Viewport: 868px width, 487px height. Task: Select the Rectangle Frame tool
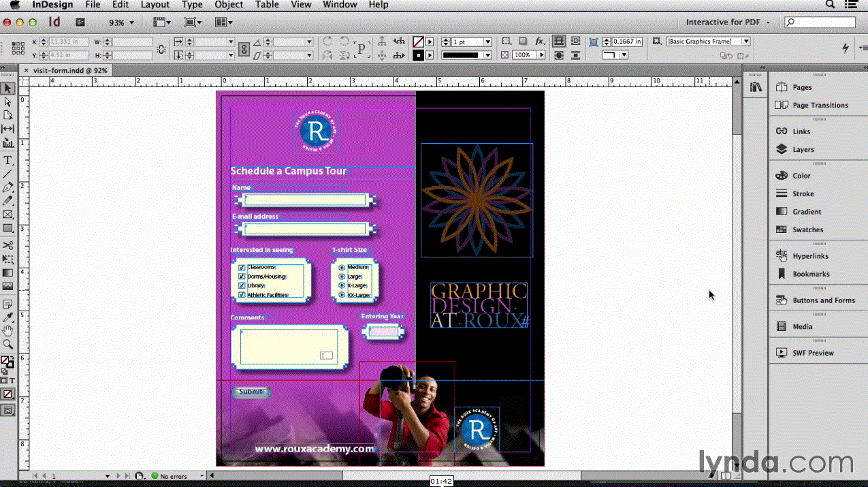coord(8,215)
